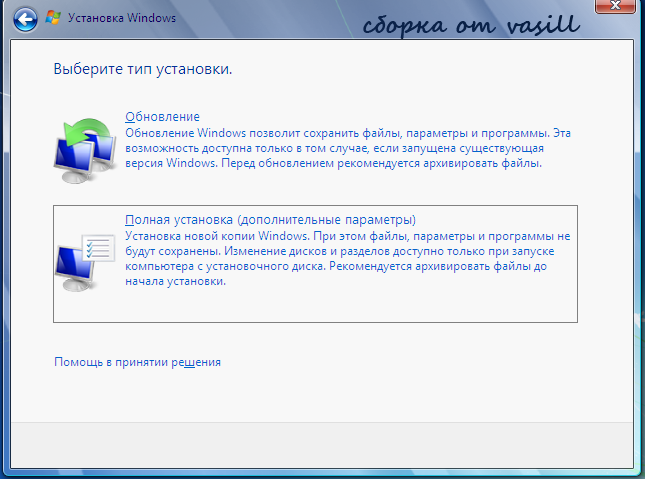Go back with the round blue arrow button
The image size is (645, 479).
point(26,19)
